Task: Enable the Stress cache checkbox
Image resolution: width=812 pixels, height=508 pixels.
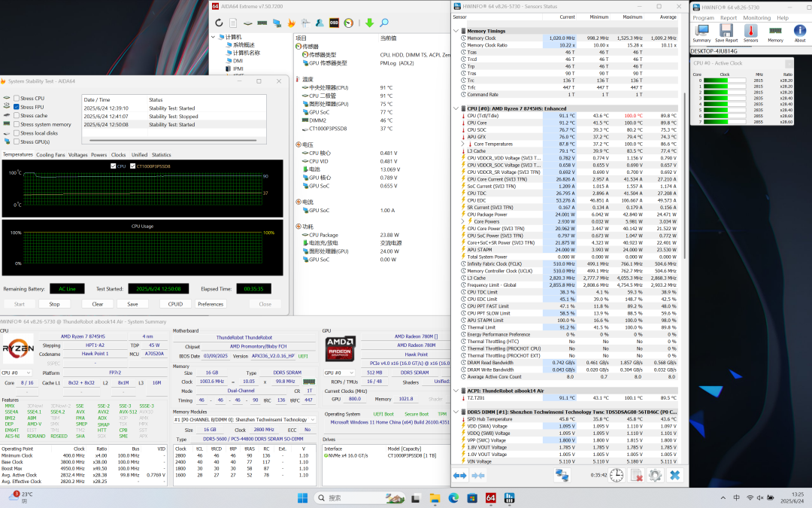Action: (x=17, y=116)
